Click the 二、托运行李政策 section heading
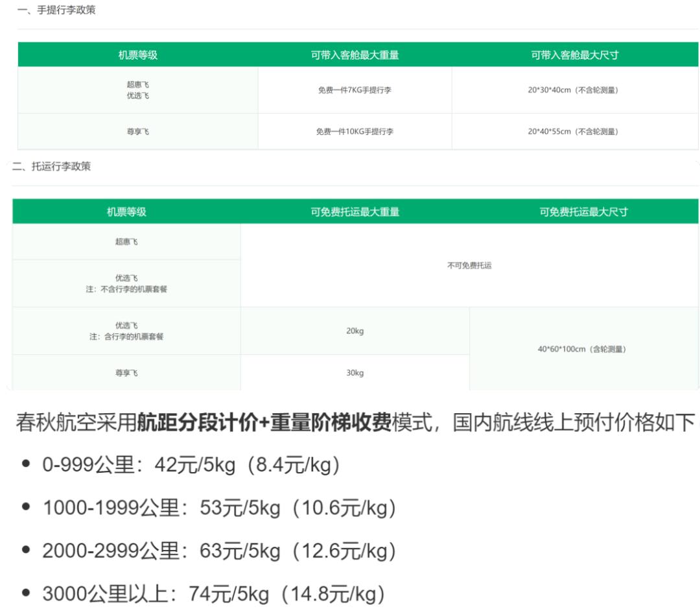 (51, 166)
